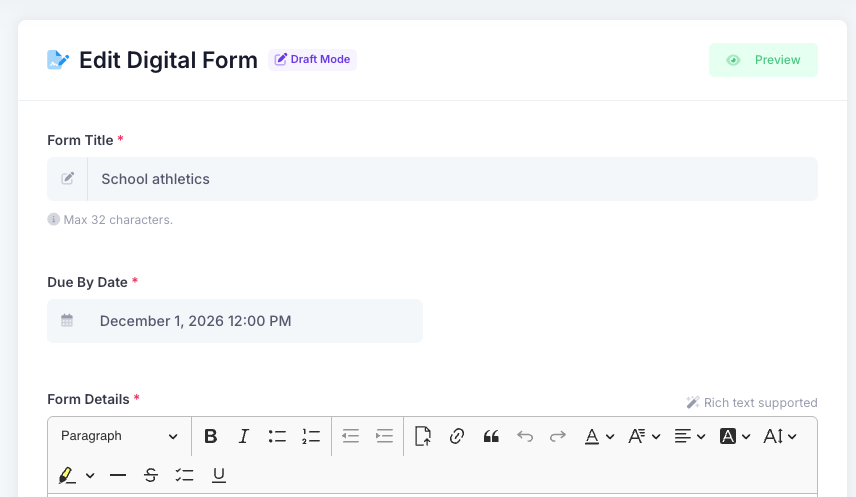Insert a bulleted list
Viewport: 856px width, 497px height.
tap(277, 436)
